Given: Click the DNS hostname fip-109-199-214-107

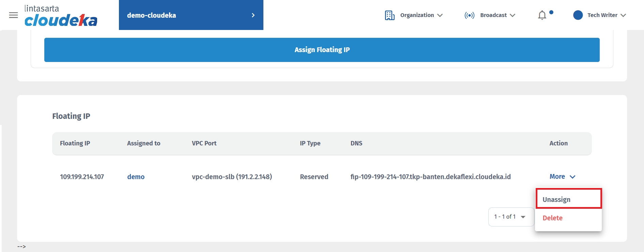Looking at the screenshot, I should tap(430, 177).
